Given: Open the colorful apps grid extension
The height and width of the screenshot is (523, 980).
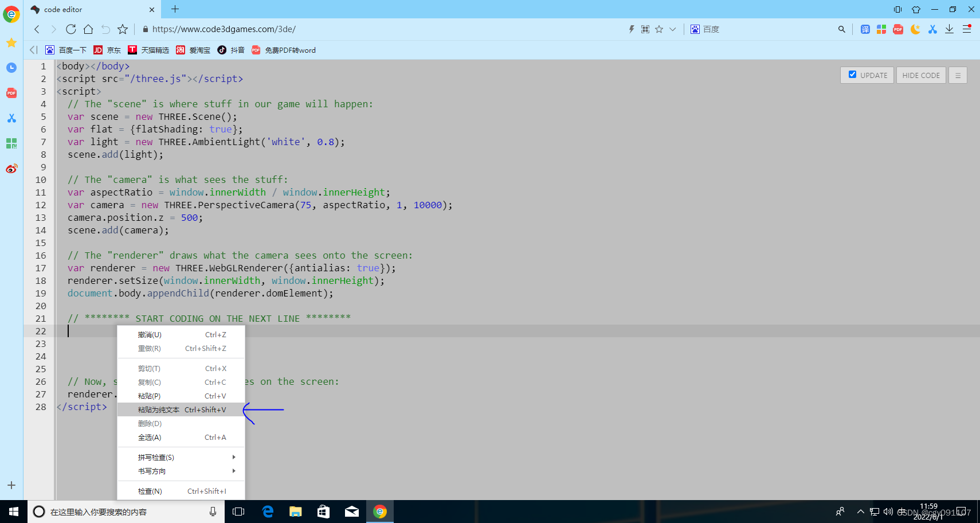Looking at the screenshot, I should click(x=881, y=29).
